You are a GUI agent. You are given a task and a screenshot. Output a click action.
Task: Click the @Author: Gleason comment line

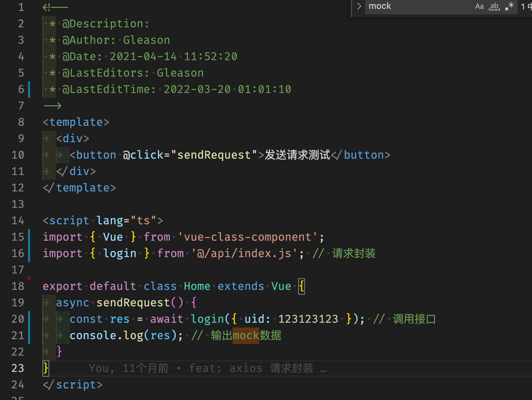(x=109, y=40)
